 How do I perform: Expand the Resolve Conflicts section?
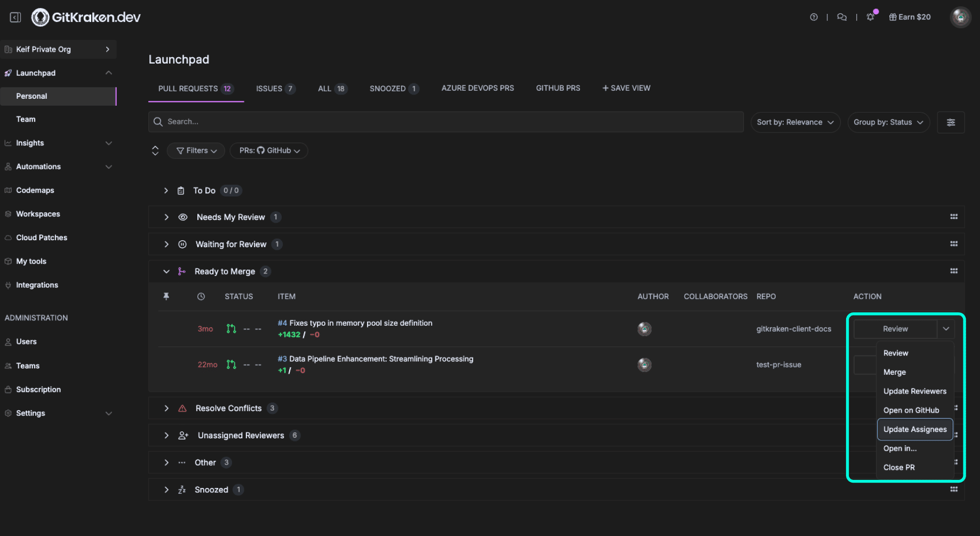pos(166,408)
